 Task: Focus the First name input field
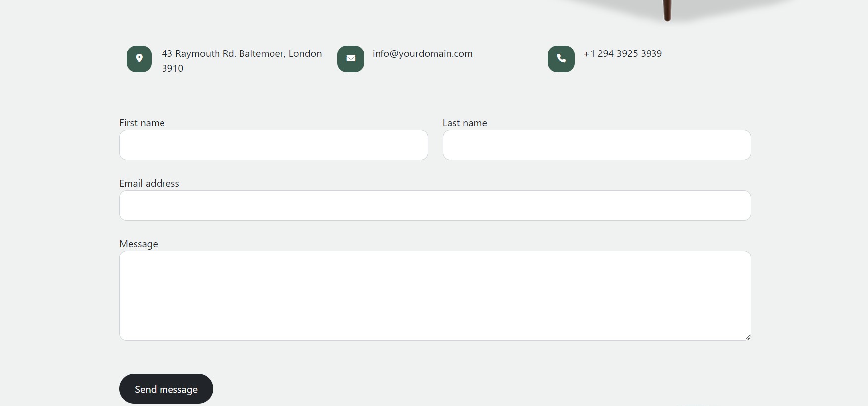coord(273,145)
